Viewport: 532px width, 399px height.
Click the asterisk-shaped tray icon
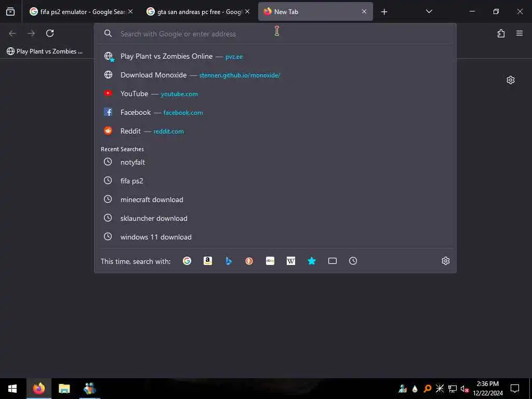pos(440,389)
